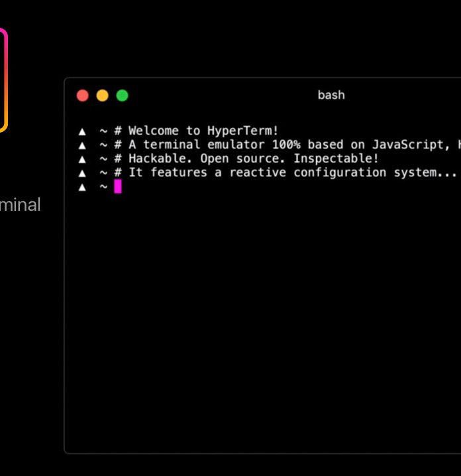Screen dimensions: 461x476
Task: Click the bash window title
Action: coord(331,95)
